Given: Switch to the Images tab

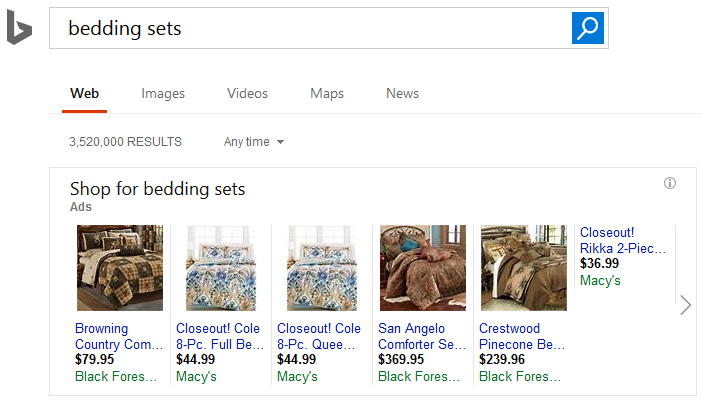Looking at the screenshot, I should click(x=163, y=93).
